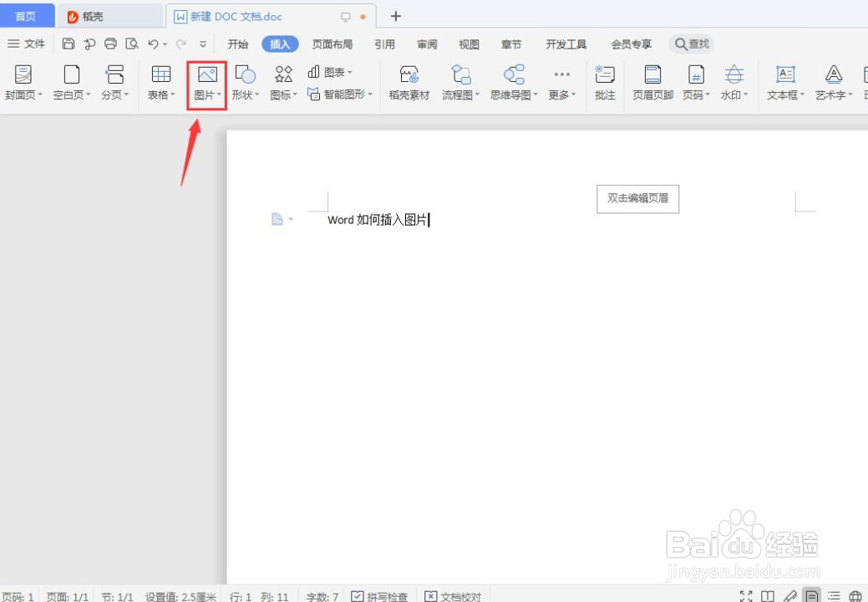Open the 文件 file menu
868x602 pixels.
pos(27,44)
